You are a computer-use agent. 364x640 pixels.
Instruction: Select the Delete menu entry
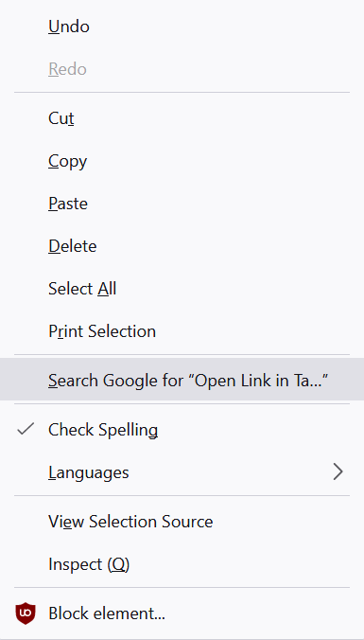[x=182, y=246]
